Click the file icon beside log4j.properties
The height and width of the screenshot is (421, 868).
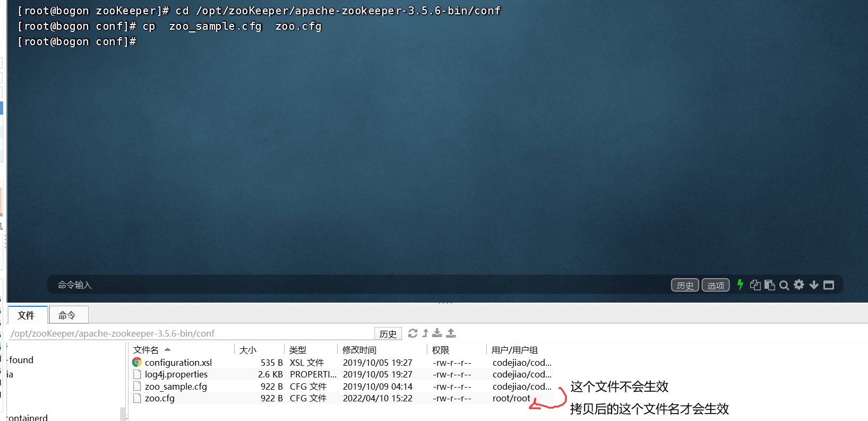(x=137, y=374)
